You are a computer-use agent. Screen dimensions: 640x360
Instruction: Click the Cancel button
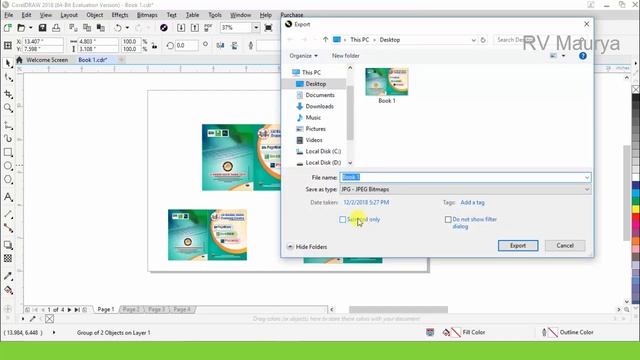[565, 246]
